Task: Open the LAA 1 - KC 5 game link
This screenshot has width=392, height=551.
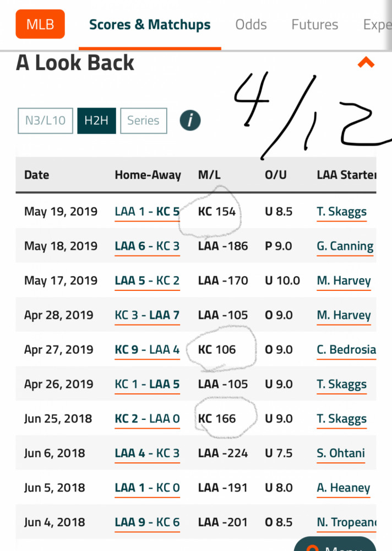Action: pos(147,212)
